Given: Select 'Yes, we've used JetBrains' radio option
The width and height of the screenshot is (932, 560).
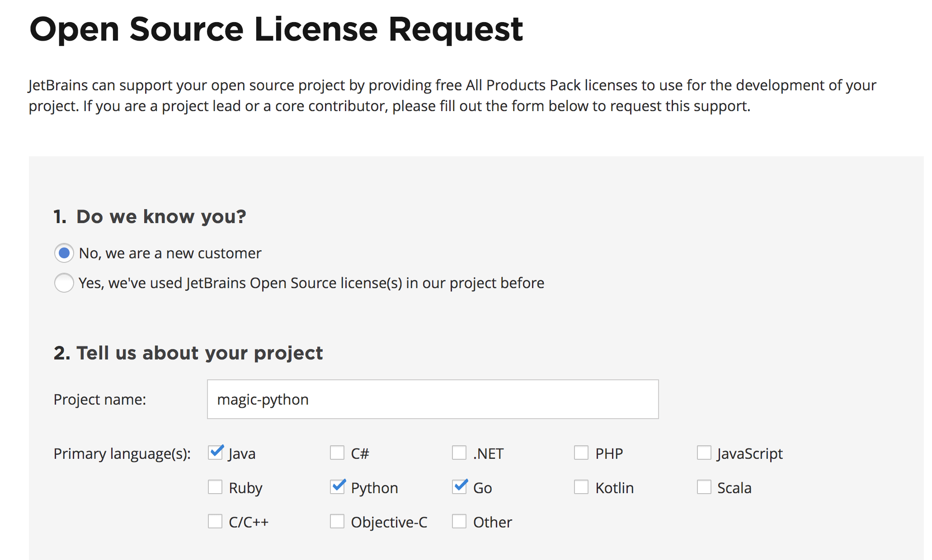Looking at the screenshot, I should coord(64,283).
